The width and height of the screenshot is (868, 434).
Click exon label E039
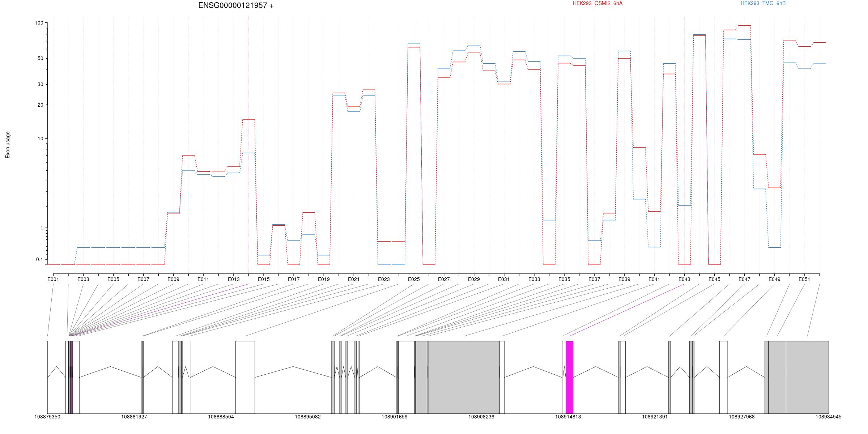point(624,279)
